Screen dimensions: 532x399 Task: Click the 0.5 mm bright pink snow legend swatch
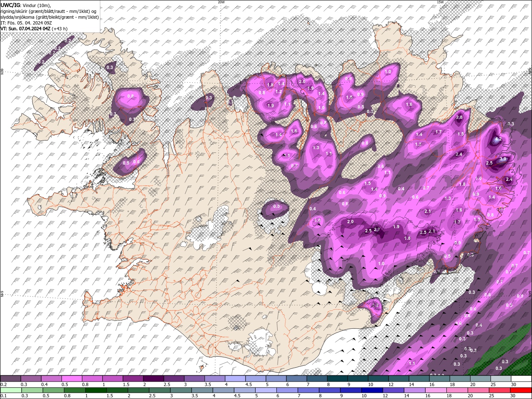(71, 379)
